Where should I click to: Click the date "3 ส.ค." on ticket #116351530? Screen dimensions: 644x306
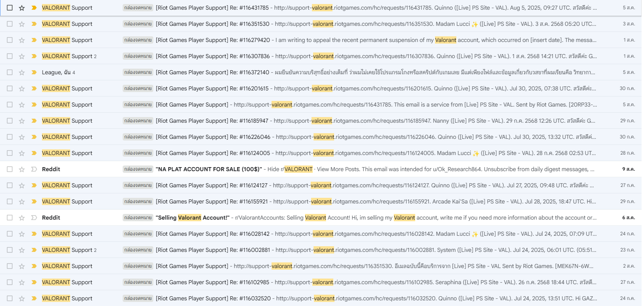tap(629, 24)
